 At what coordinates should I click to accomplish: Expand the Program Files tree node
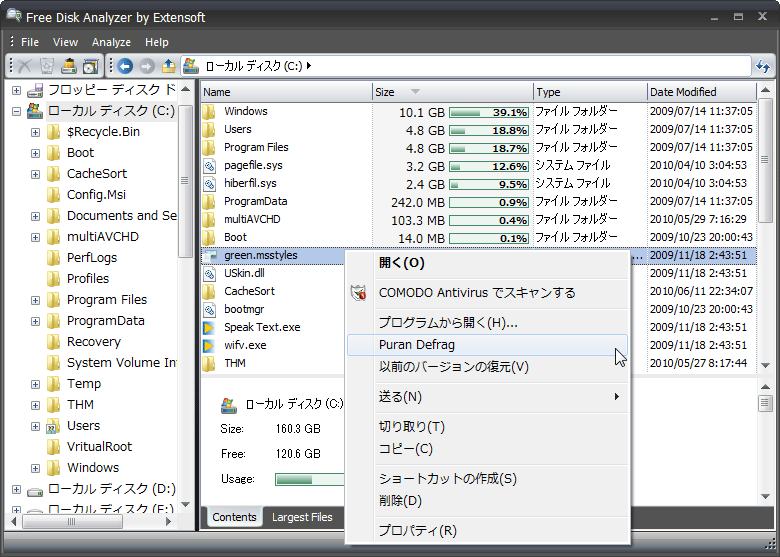[35, 300]
